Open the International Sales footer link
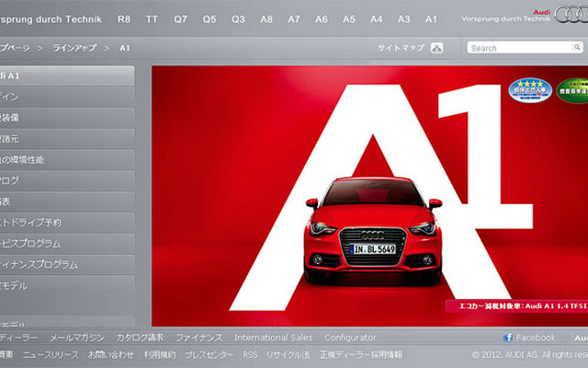The height and width of the screenshot is (368, 588). (x=274, y=338)
